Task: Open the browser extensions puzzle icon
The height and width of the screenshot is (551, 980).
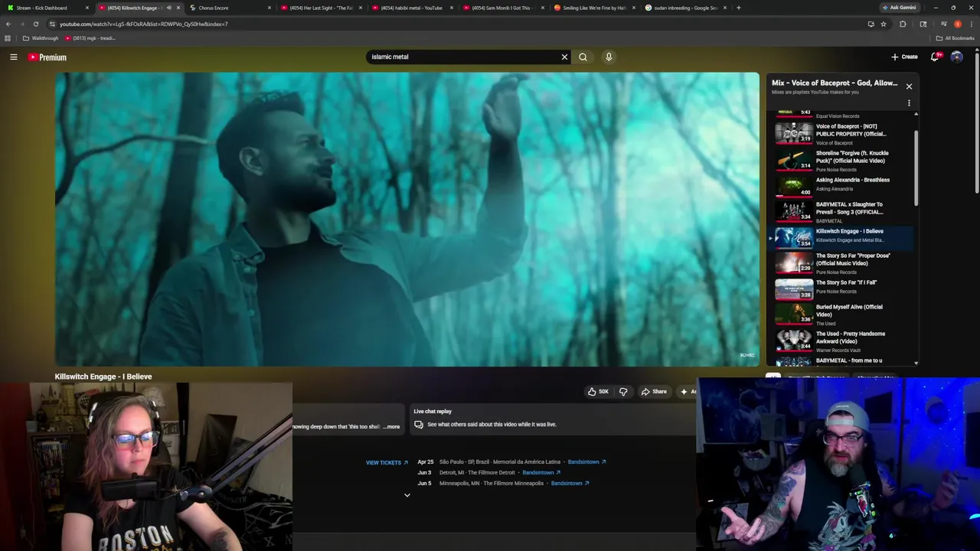Action: 903,24
